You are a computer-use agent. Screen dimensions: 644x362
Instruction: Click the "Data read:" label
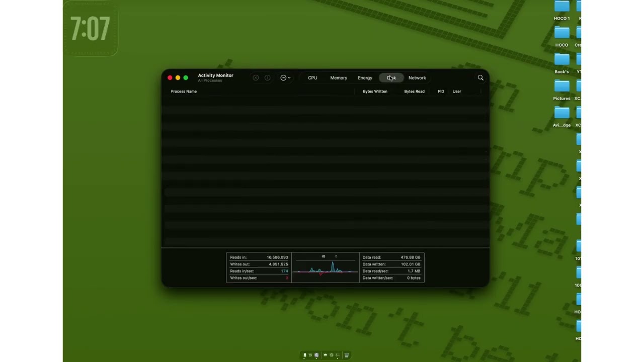[x=372, y=257]
